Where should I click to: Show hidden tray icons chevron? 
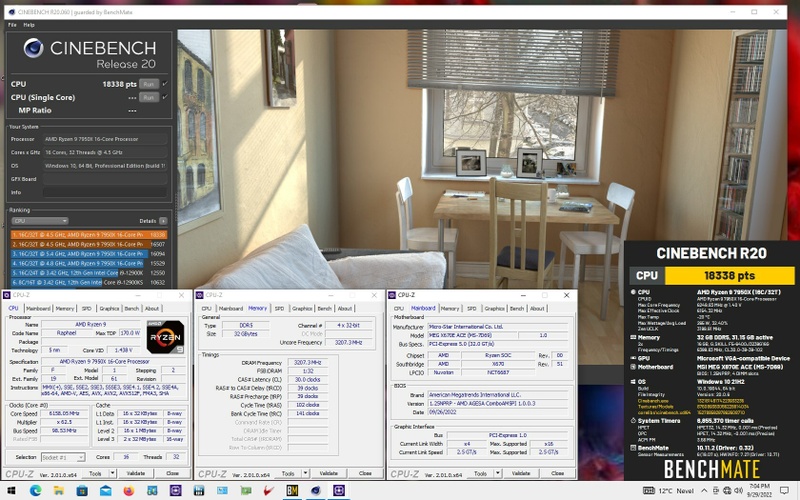[x=704, y=491]
